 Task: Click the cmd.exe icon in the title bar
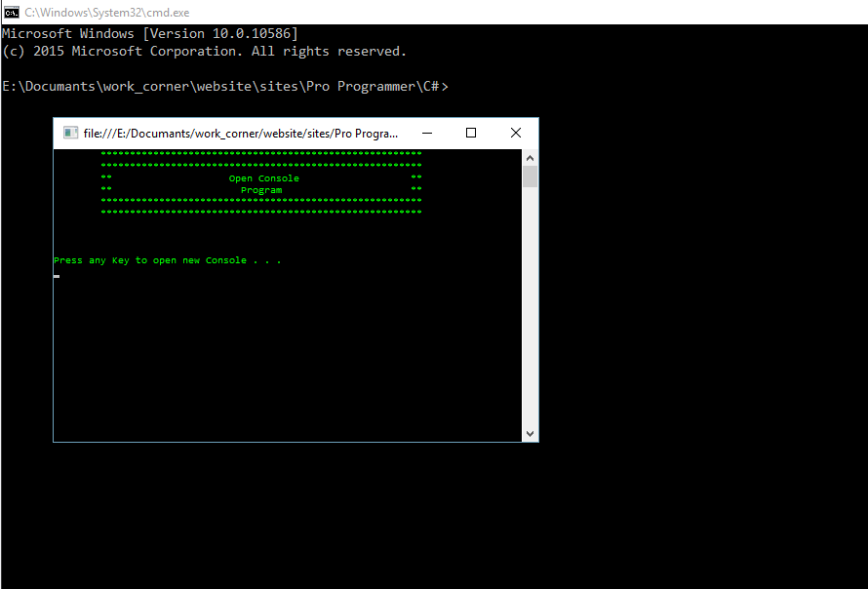(12, 12)
